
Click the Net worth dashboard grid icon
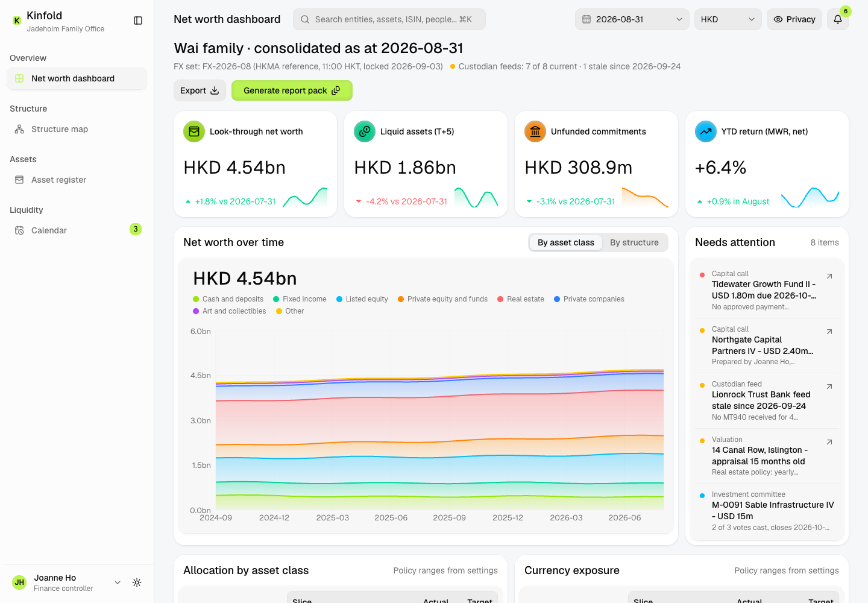click(19, 78)
